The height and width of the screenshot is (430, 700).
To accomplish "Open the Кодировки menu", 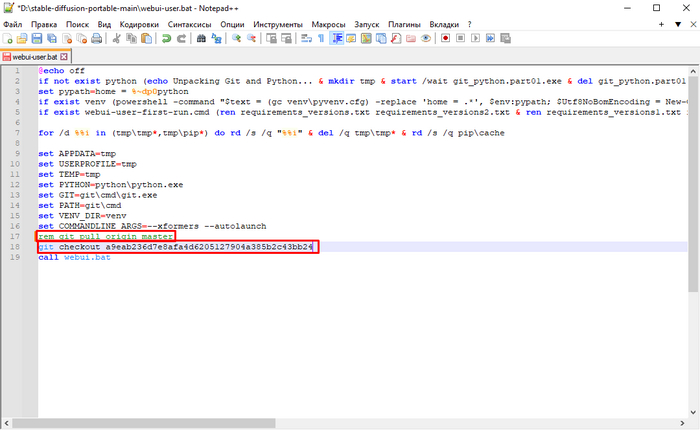I will (137, 22).
